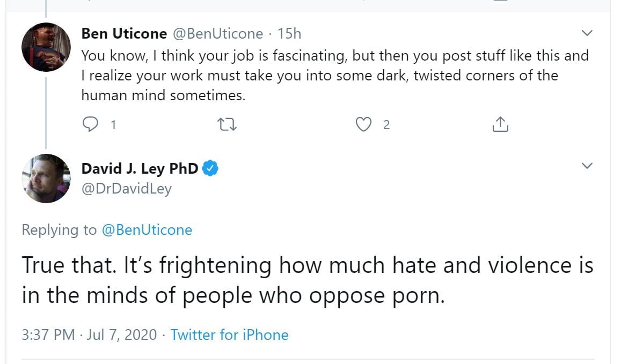621x364 pixels.
Task: Open the 3:37 PM · Jul 7, 2020 timestamp
Action: (89, 335)
